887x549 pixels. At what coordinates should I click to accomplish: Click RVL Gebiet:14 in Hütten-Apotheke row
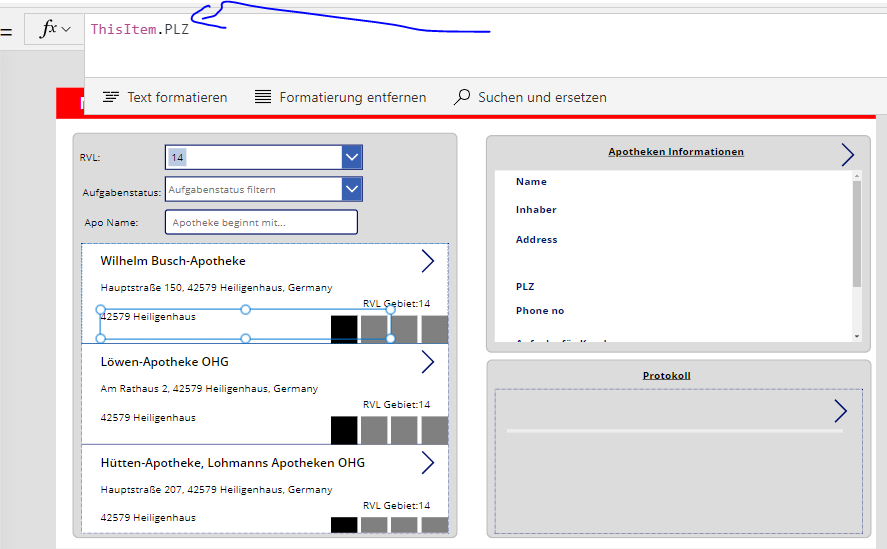coord(397,505)
